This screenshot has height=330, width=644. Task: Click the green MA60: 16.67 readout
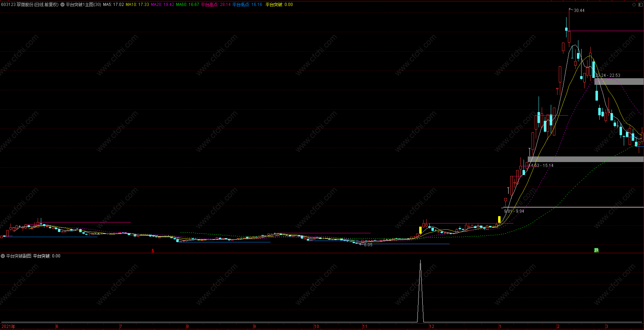click(187, 5)
